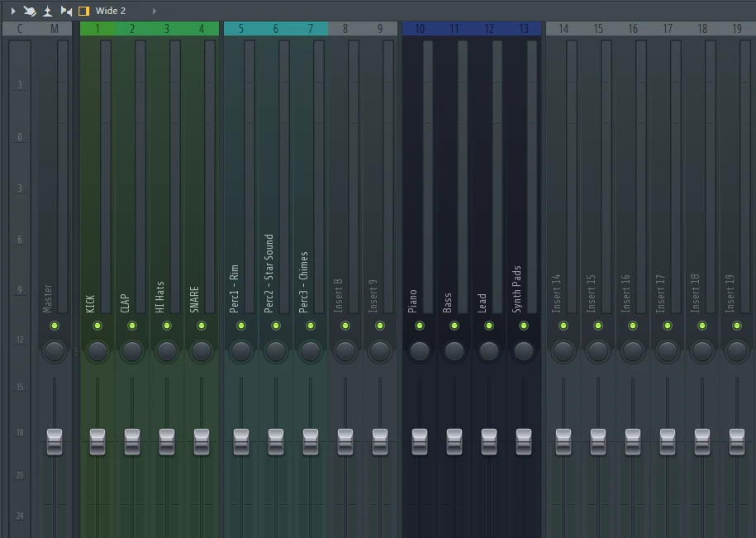Click the CLAP track pan knob
The width and height of the screenshot is (756, 538).
(x=132, y=351)
